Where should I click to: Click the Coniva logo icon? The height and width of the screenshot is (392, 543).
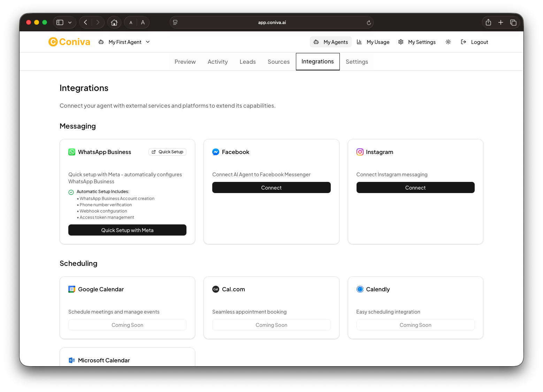coord(52,41)
